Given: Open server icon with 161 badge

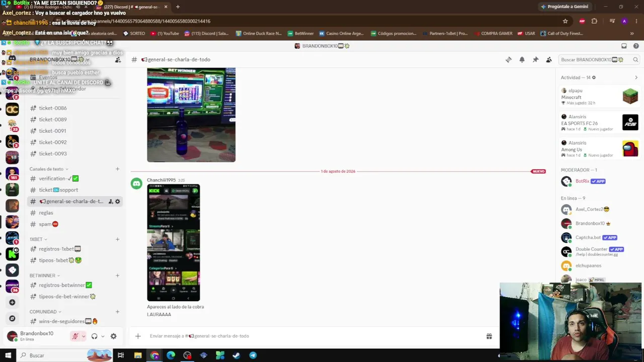Looking at the screenshot, I should point(12,174).
